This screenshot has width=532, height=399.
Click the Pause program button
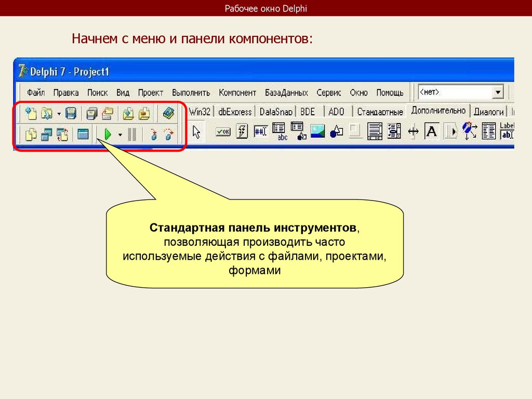click(132, 135)
